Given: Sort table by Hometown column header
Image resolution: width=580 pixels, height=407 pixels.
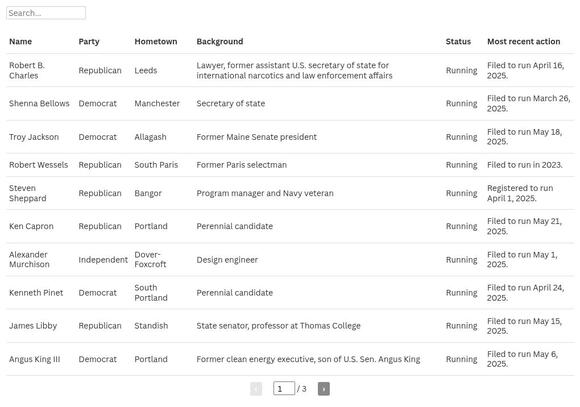Looking at the screenshot, I should (x=156, y=41).
